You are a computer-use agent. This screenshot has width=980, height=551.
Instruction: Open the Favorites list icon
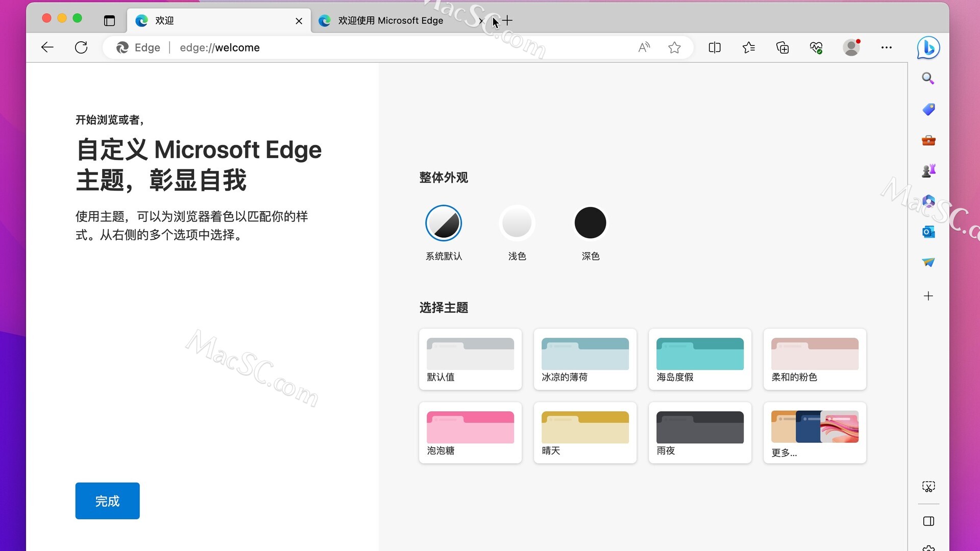pos(749,47)
